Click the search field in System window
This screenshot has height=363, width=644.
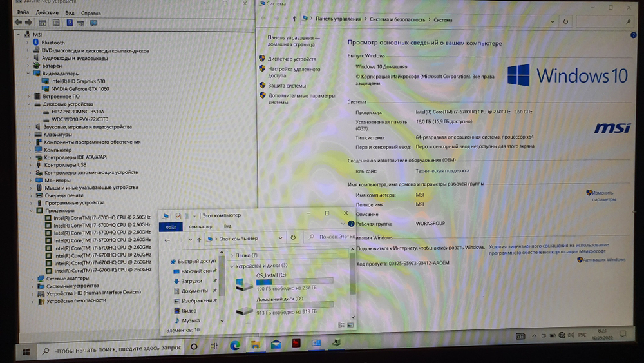(604, 21)
